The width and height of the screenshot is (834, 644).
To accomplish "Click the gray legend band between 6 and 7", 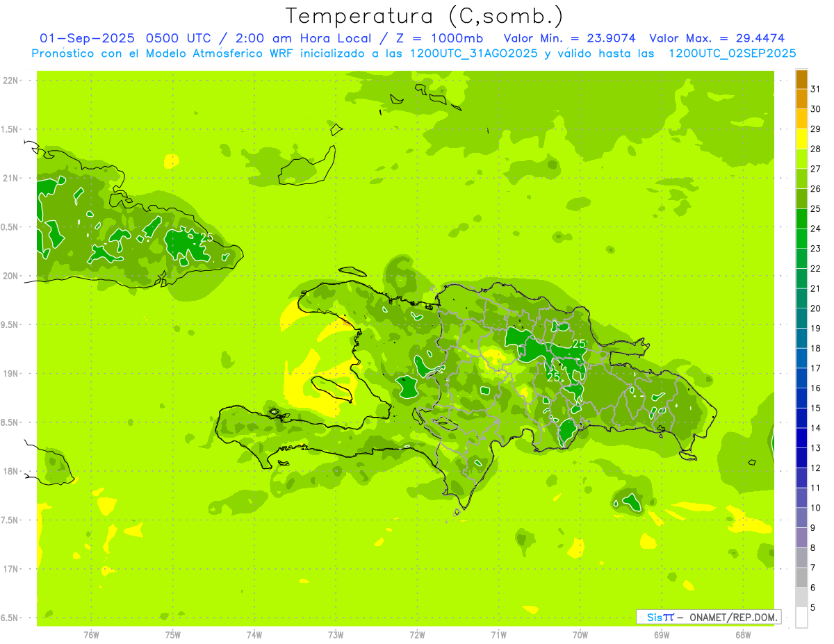I will [x=801, y=577].
